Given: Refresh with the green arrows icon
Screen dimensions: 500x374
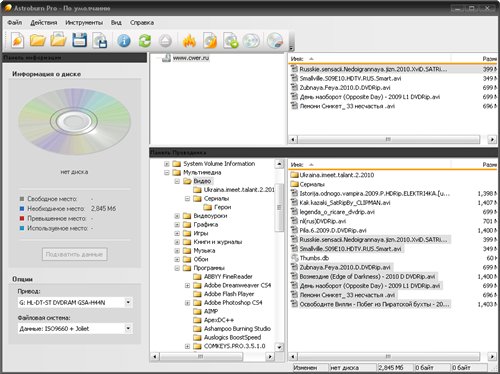Looking at the screenshot, I should pyautogui.click(x=145, y=41).
